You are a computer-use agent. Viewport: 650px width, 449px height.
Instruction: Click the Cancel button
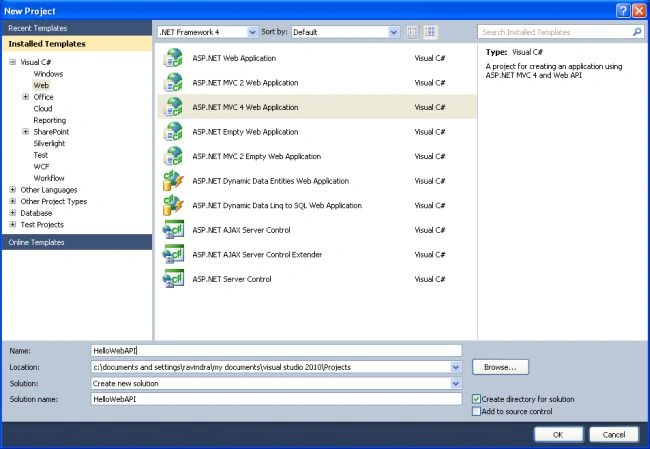[614, 434]
